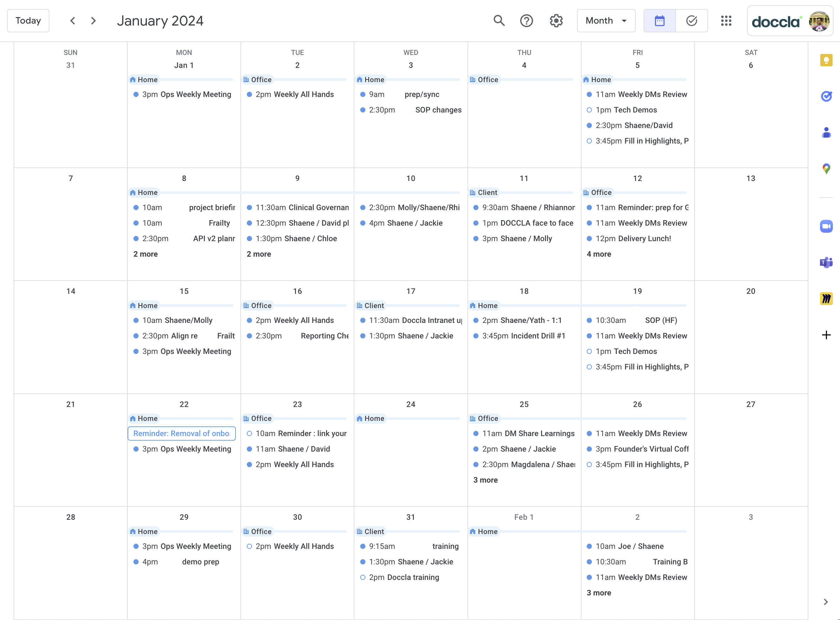Open Google Maps side panel icon
840x620 pixels.
(826, 168)
